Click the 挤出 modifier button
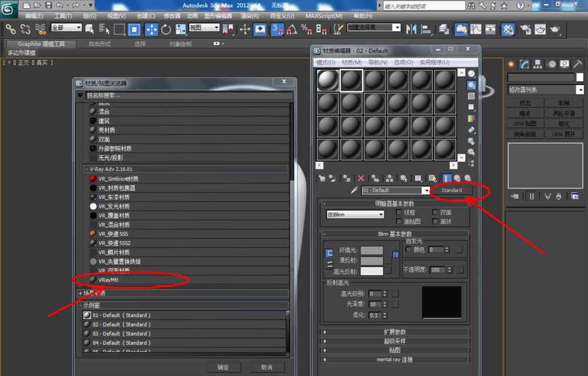The image size is (588, 376). 525,103
